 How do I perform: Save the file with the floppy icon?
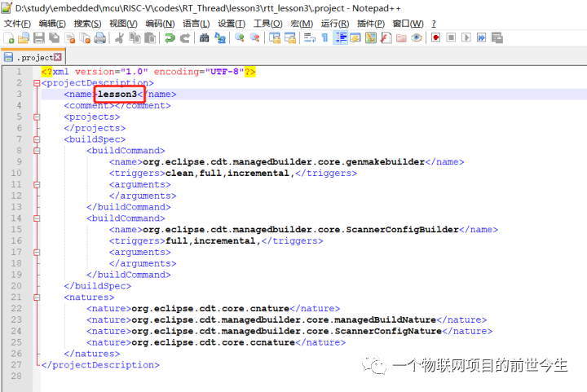[x=39, y=37]
